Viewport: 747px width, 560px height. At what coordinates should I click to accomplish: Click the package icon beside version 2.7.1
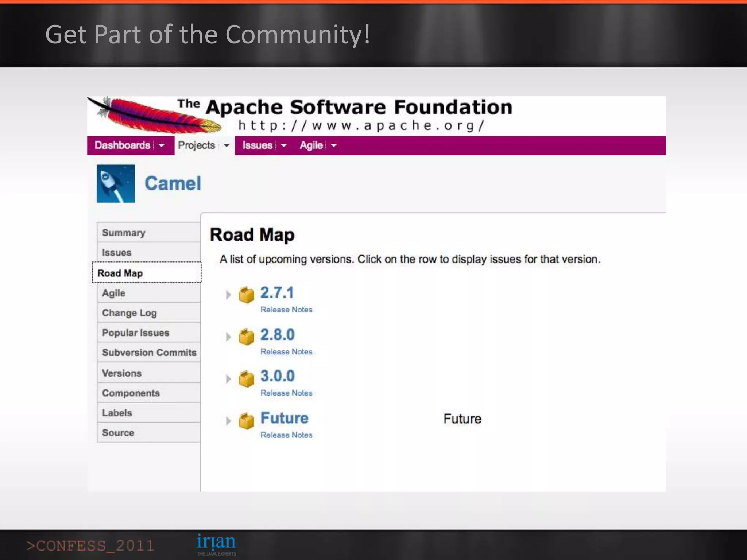[x=246, y=295]
